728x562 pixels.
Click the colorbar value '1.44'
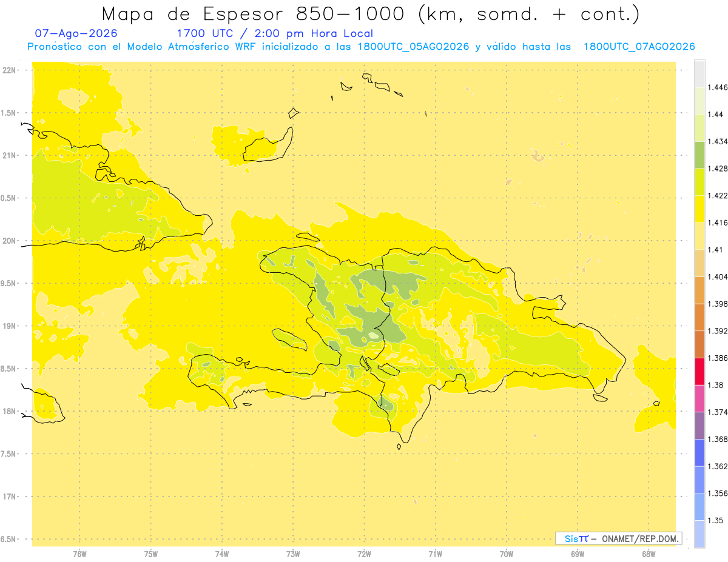pos(715,115)
